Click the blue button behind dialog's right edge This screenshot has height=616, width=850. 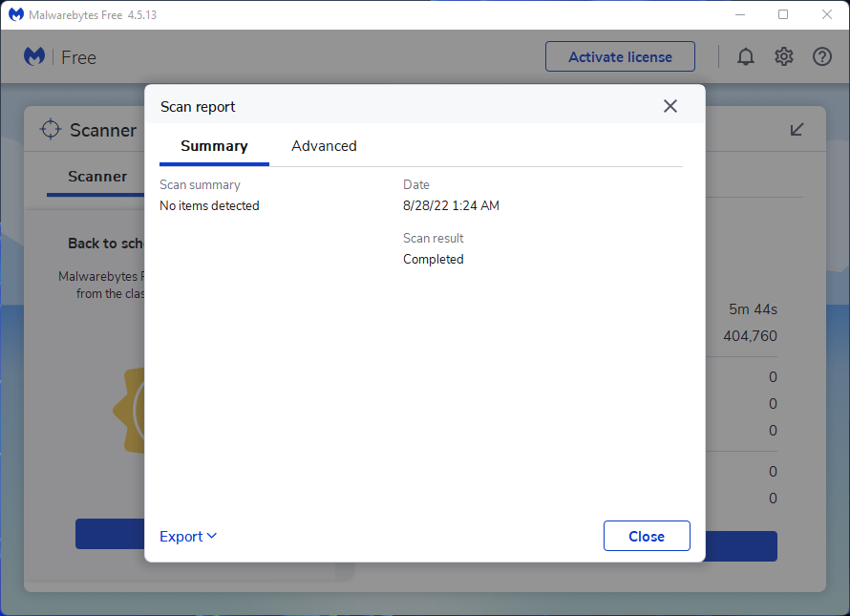(741, 546)
